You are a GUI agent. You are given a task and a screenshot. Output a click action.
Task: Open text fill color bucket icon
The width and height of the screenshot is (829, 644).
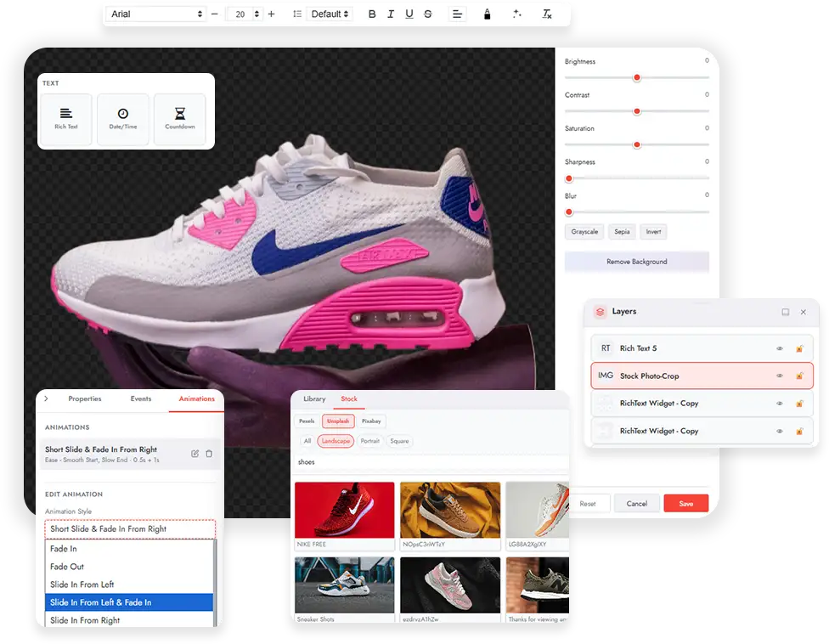coord(487,14)
